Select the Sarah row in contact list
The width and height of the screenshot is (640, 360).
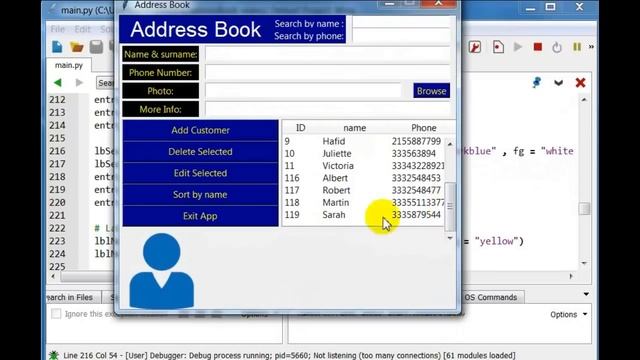tap(363, 215)
